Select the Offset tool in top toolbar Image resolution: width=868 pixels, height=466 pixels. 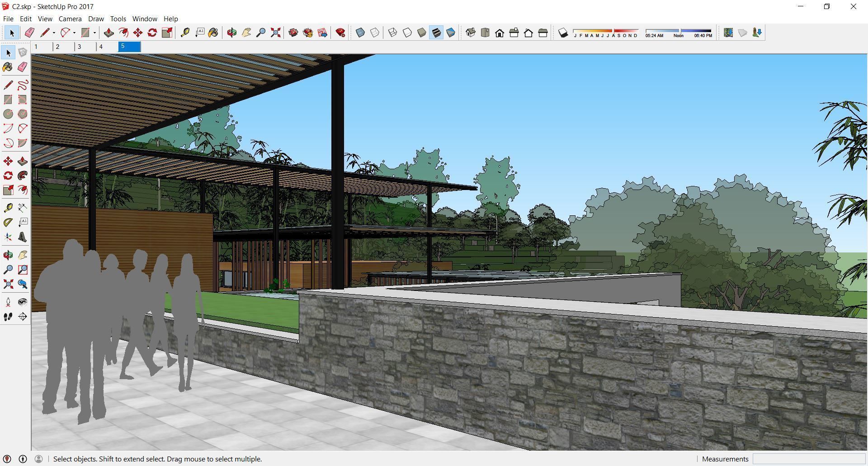click(x=123, y=33)
